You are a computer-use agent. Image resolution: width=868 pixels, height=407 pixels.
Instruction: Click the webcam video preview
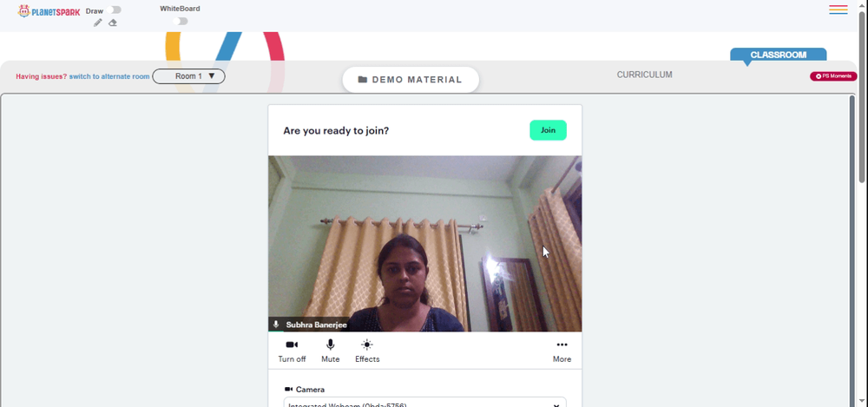coord(425,244)
